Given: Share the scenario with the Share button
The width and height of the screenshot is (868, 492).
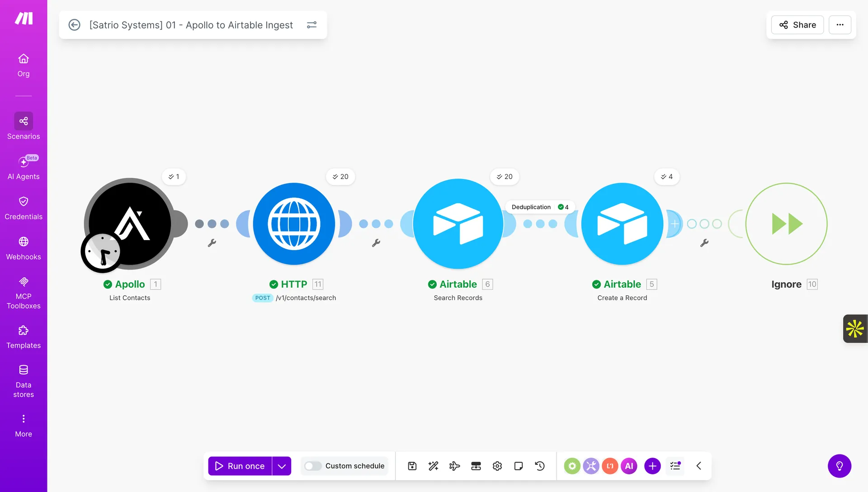Looking at the screenshot, I should (797, 25).
